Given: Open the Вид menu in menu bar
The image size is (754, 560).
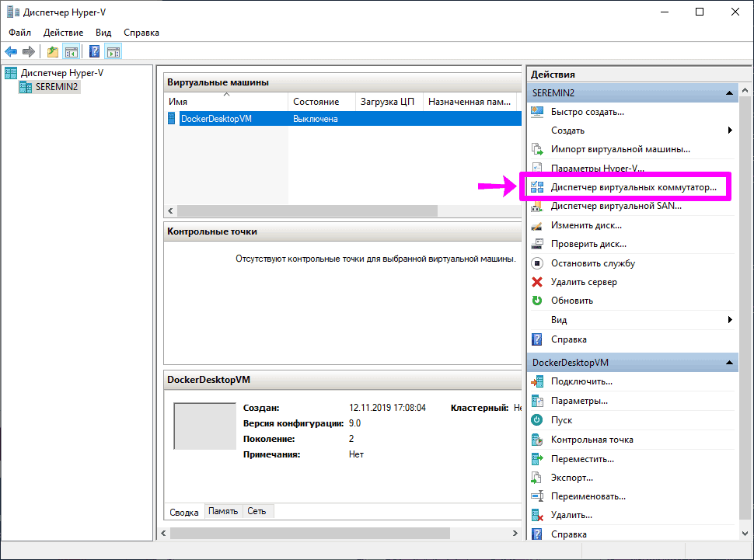Looking at the screenshot, I should coord(103,33).
